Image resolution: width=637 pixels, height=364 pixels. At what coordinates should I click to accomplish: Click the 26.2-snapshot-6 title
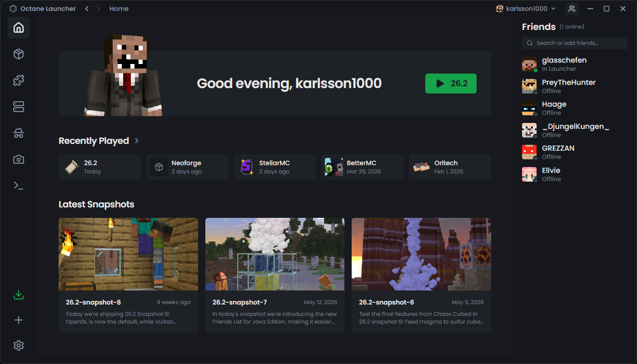click(386, 302)
